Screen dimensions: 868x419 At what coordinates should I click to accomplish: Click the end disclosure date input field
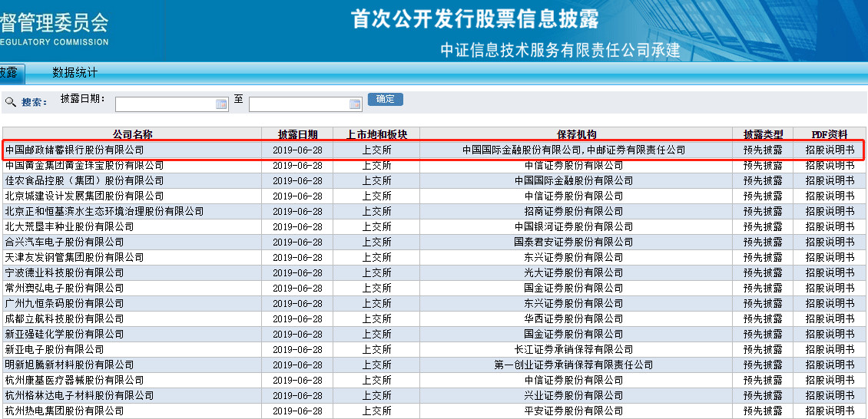click(298, 104)
